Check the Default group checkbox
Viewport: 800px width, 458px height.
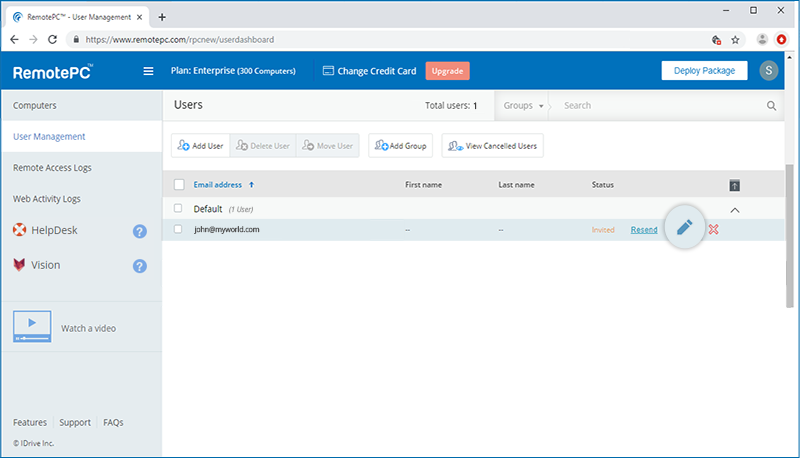pyautogui.click(x=178, y=208)
